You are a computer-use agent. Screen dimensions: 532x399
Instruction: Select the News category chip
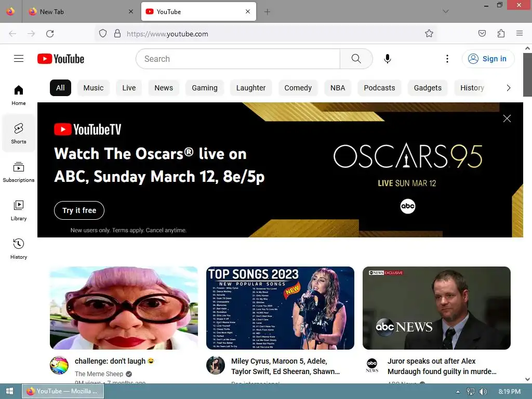point(164,88)
